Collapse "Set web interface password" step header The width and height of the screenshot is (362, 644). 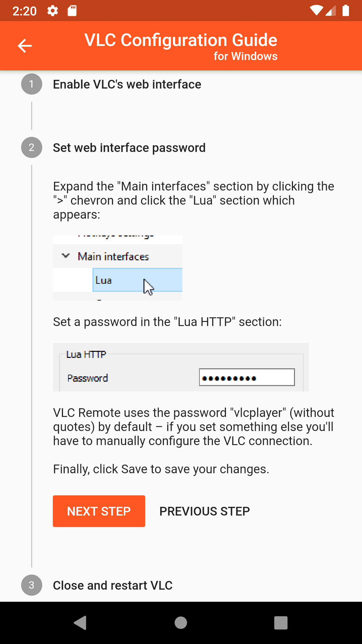129,148
